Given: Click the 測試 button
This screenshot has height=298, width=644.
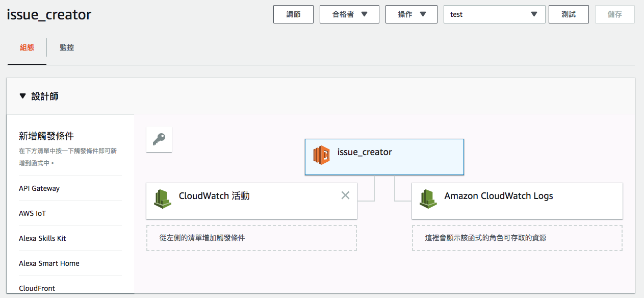Looking at the screenshot, I should 569,14.
